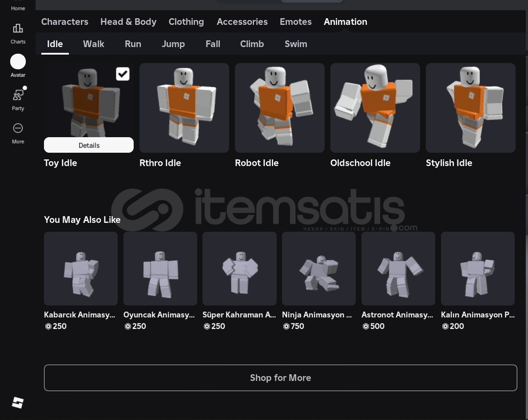The width and height of the screenshot is (528, 420).
Task: Click the Details button on Toy Idle
Action: pyautogui.click(x=89, y=145)
